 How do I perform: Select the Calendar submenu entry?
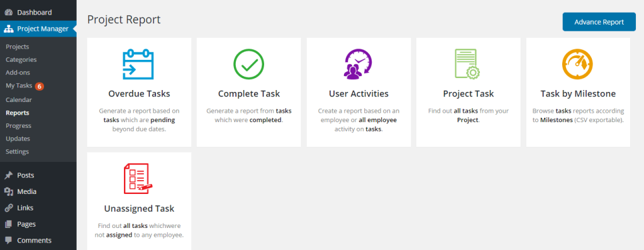click(x=18, y=99)
